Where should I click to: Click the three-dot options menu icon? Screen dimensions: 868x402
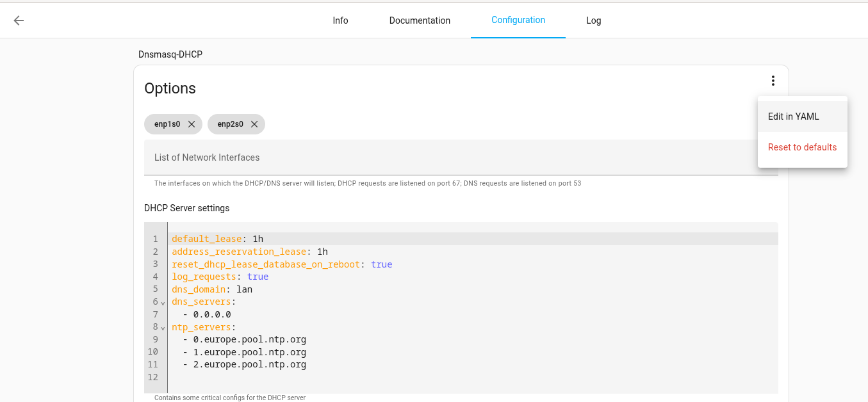773,81
